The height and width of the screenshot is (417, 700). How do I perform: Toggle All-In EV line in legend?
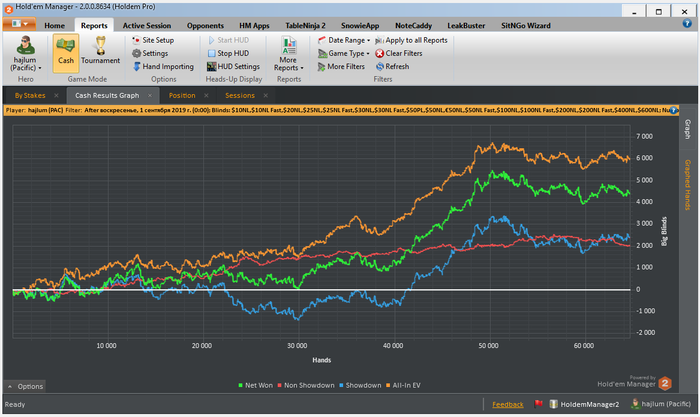[402, 384]
